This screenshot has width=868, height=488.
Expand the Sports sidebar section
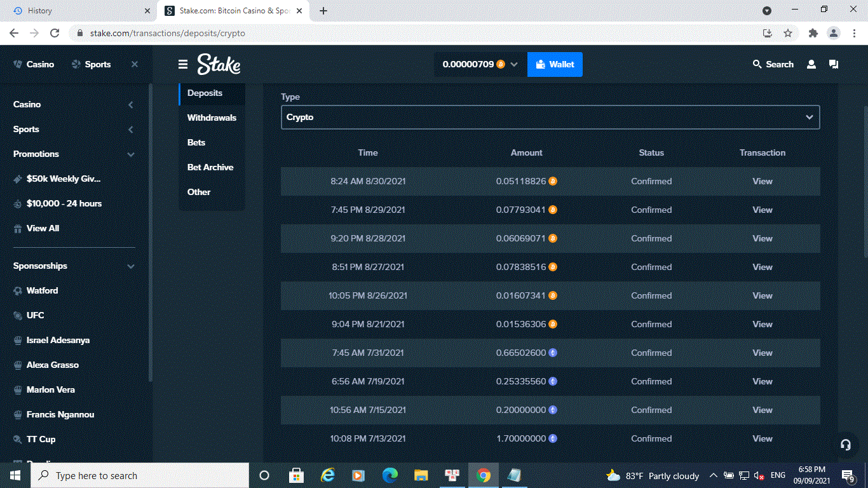coord(130,130)
